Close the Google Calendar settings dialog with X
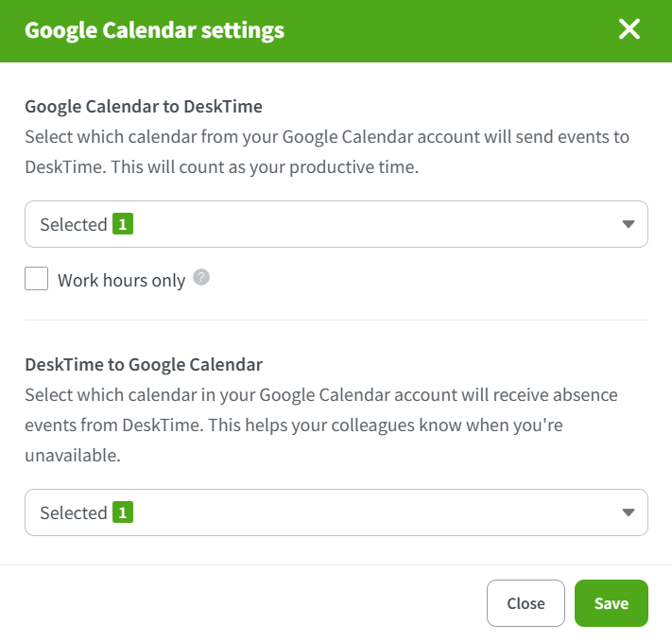The image size is (672, 642). [629, 29]
